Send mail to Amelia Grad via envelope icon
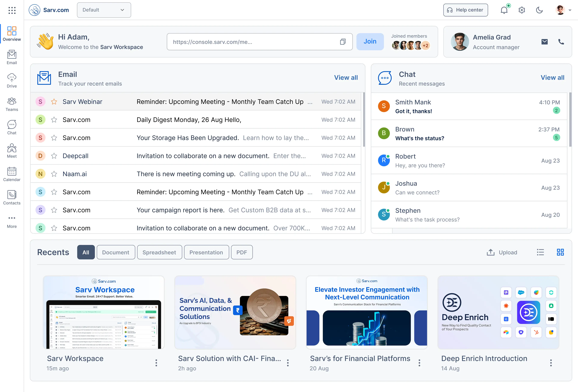The image size is (578, 392). pos(544,42)
